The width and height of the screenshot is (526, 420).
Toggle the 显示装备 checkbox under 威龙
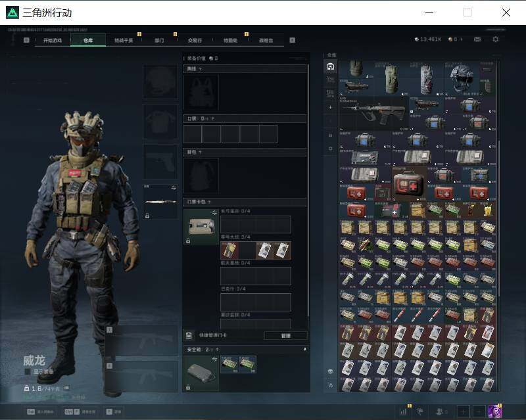point(28,372)
